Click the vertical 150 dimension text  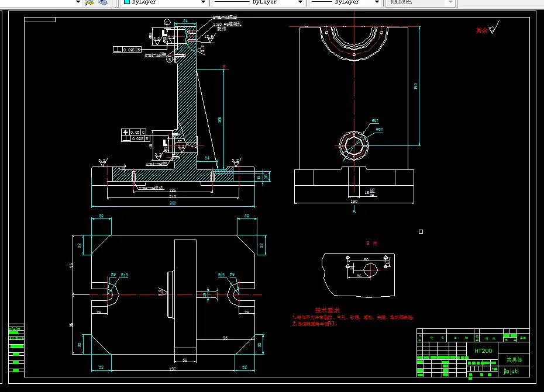click(219, 120)
